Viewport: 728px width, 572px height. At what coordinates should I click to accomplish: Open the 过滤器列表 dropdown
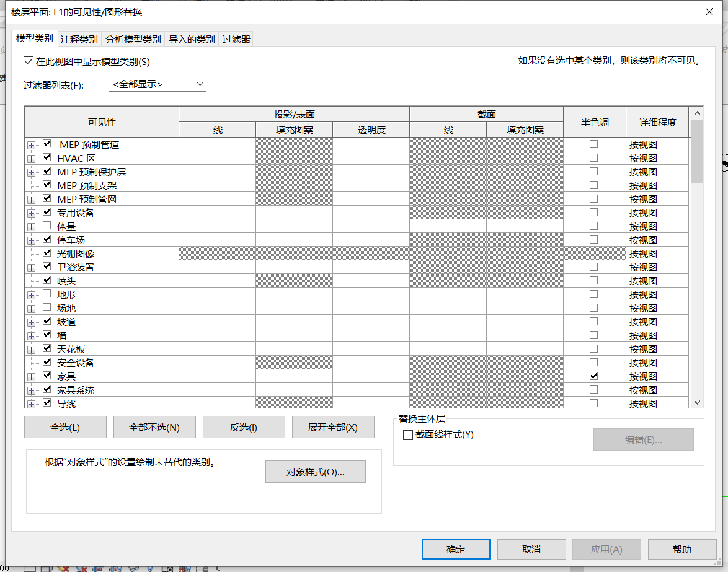click(x=157, y=84)
